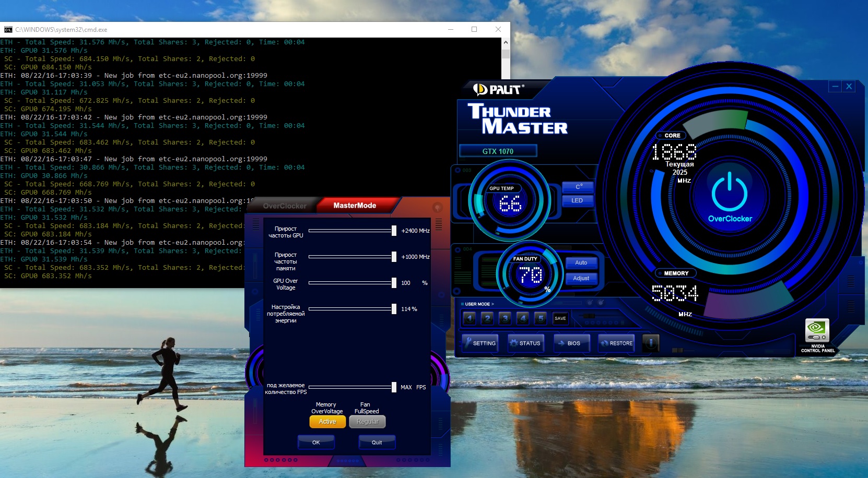Click the scroll up arrow in cmd window

506,42
